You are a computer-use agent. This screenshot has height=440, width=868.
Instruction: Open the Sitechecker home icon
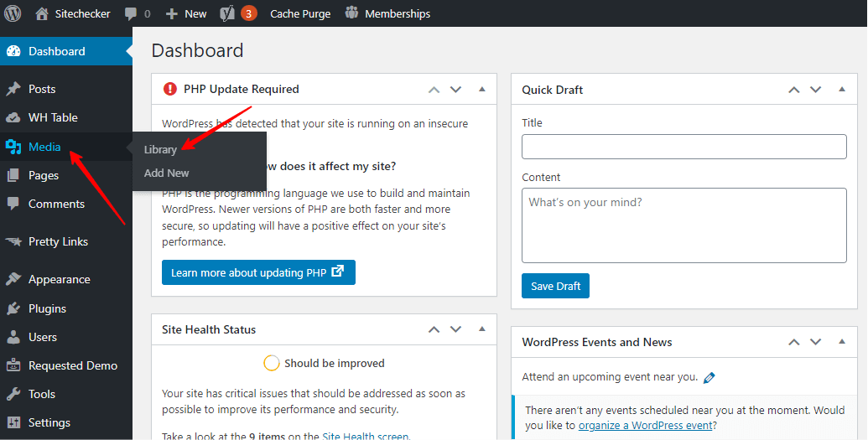point(42,13)
